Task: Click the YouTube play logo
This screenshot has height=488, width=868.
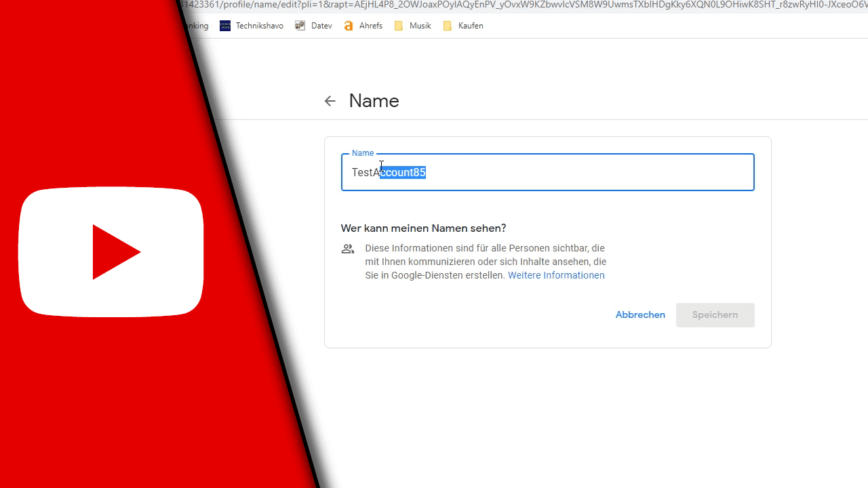Action: tap(111, 252)
